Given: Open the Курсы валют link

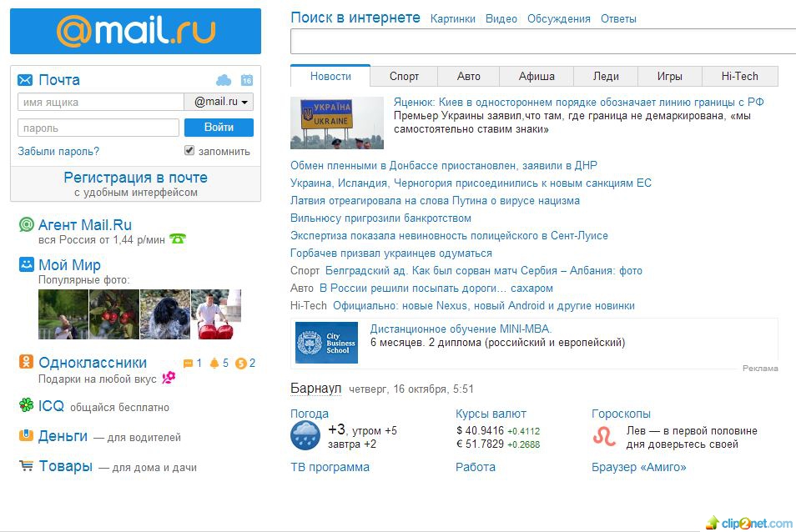Looking at the screenshot, I should [491, 414].
